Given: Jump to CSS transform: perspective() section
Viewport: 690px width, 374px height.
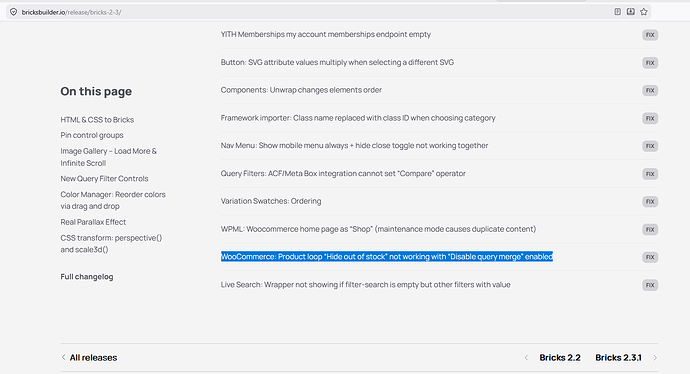Looking at the screenshot, I should click(x=111, y=244).
